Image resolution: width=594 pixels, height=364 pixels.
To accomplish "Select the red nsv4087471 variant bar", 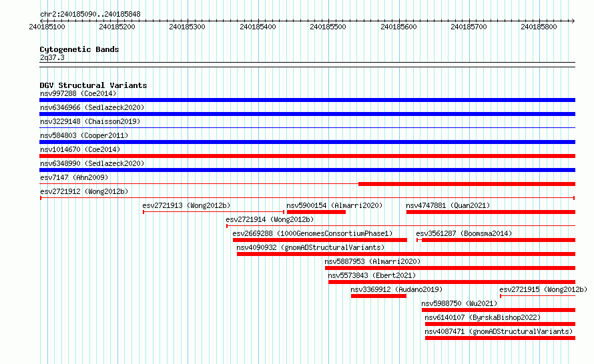I will point(500,338).
